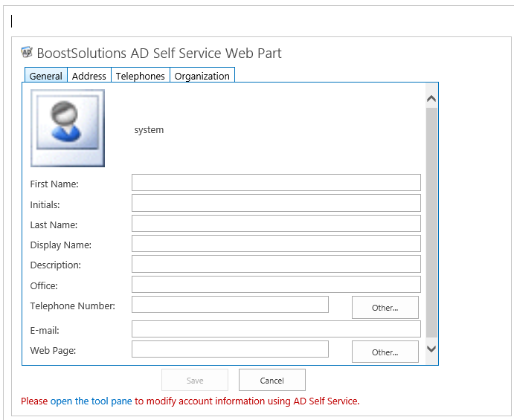Select the Telephones tab
This screenshot has height=420, width=514.
coord(141,76)
